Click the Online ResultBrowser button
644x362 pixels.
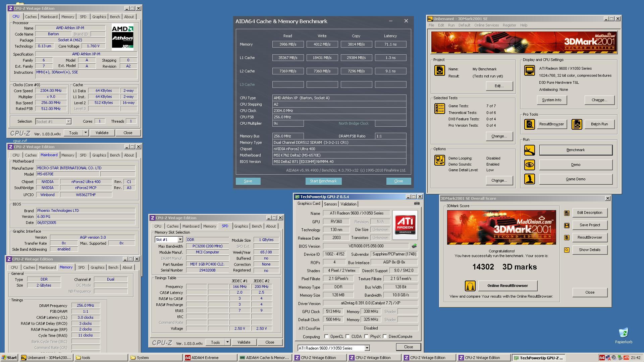pos(507,286)
